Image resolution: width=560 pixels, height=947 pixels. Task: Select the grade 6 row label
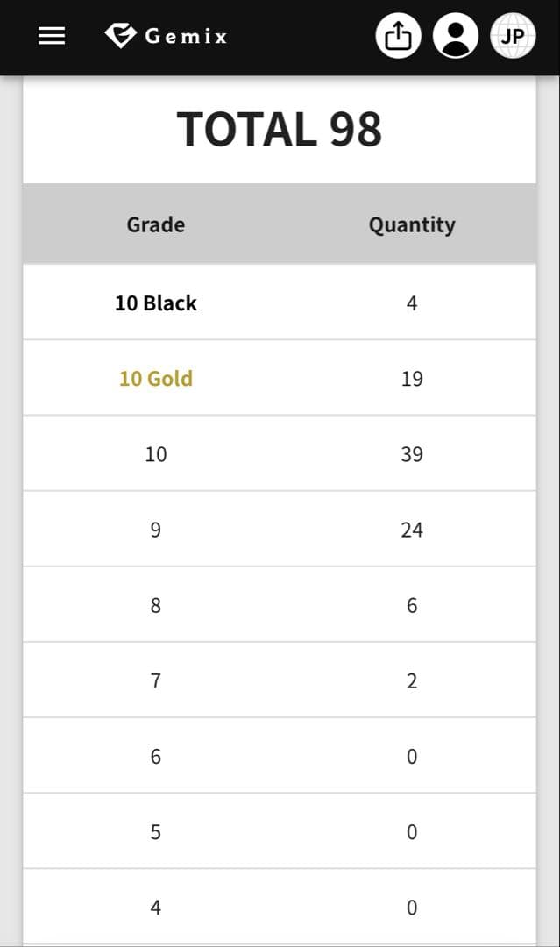[x=156, y=755]
